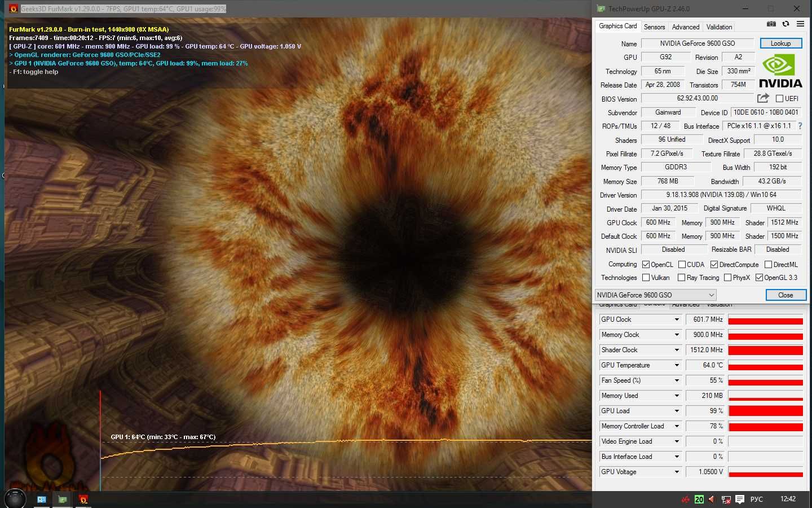Open the Memory Clock sensor dropdown
Image resolution: width=812 pixels, height=508 pixels.
[x=677, y=335]
